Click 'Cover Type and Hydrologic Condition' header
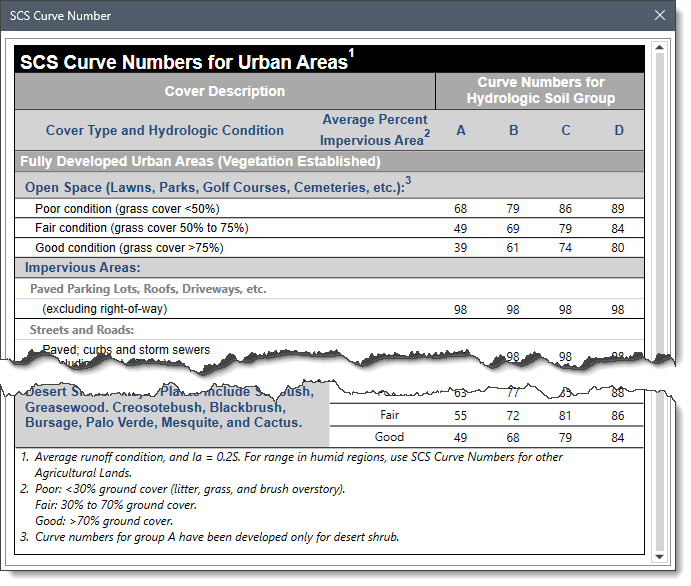The width and height of the screenshot is (691, 586). pyautogui.click(x=165, y=130)
